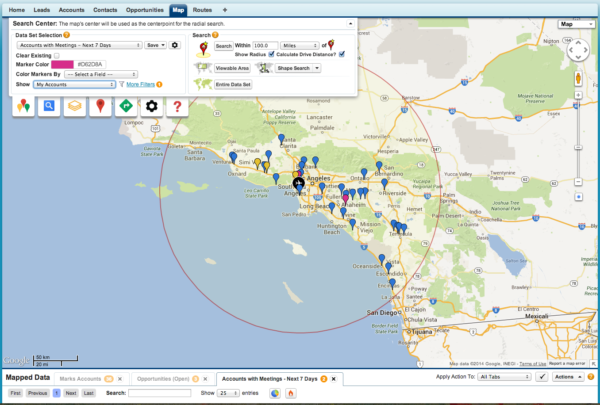Open the red pin points tool
Image resolution: width=600 pixels, height=405 pixels.
coord(100,106)
